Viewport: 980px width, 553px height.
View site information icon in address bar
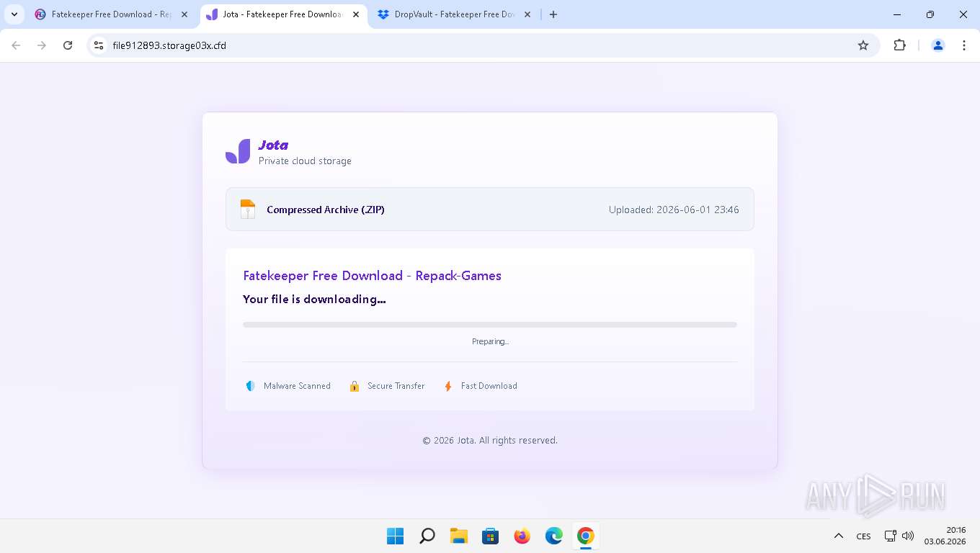[x=99, y=45]
